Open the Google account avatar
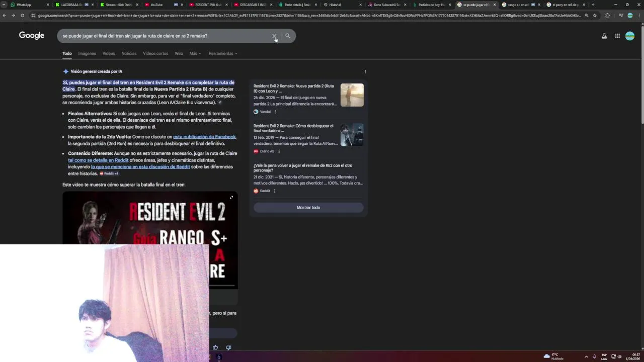The height and width of the screenshot is (362, 644). point(630,36)
